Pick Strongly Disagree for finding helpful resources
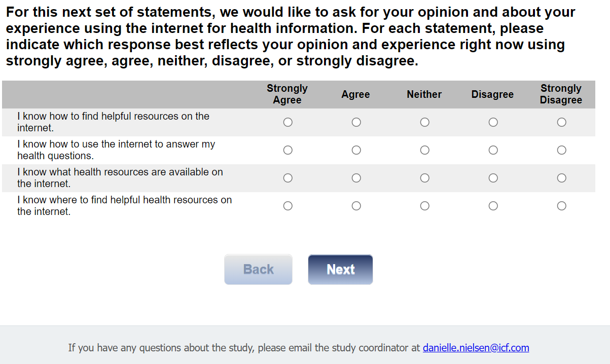 (x=561, y=122)
